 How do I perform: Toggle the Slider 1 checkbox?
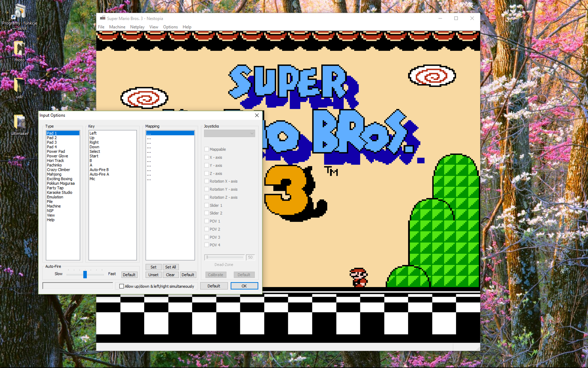(x=207, y=205)
